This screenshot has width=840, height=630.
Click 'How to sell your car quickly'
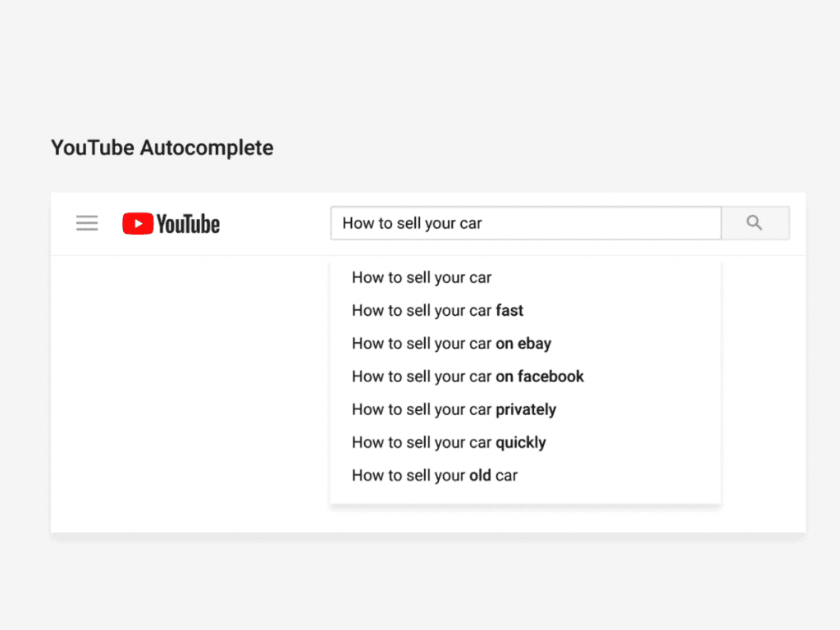pos(448,441)
